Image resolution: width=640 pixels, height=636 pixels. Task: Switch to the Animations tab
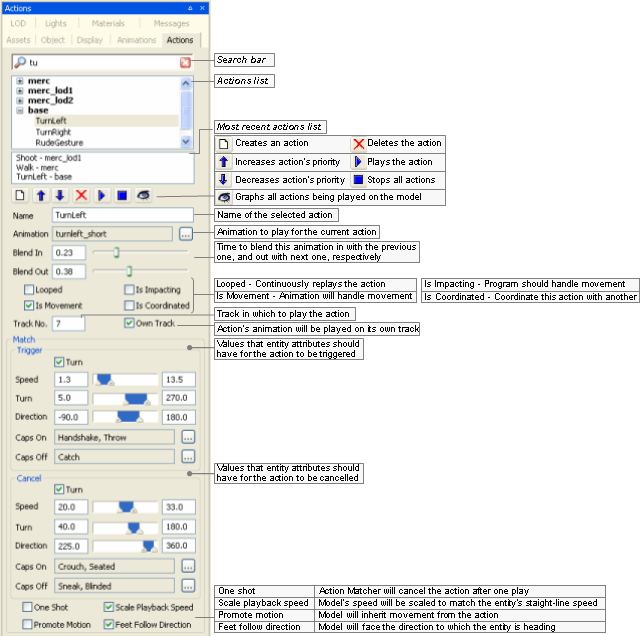137,40
